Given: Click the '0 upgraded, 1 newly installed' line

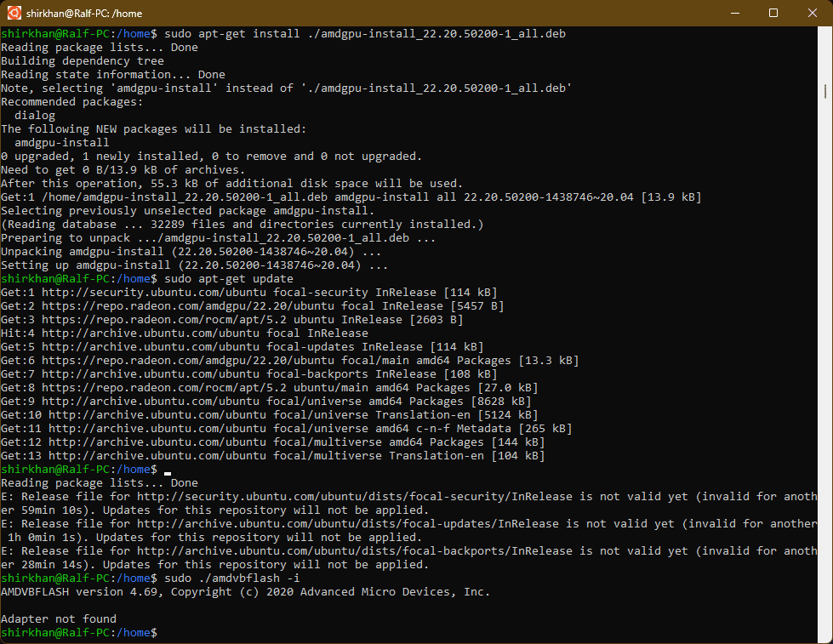Looking at the screenshot, I should [x=211, y=157].
